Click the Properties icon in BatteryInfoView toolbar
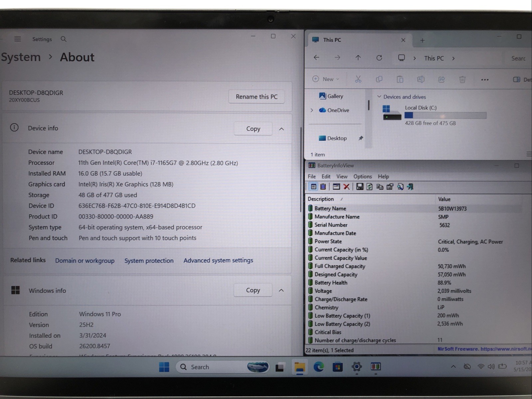 tap(390, 187)
